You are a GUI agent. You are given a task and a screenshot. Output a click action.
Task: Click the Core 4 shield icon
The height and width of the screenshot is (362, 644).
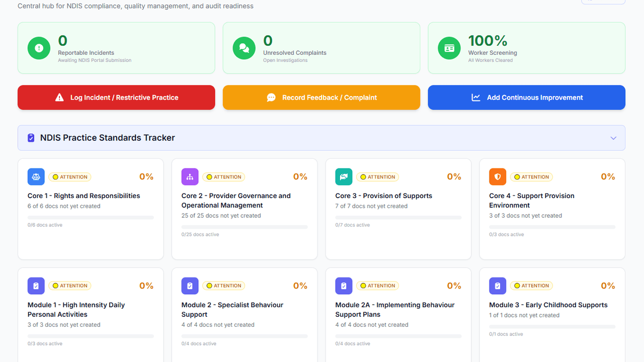point(498,177)
